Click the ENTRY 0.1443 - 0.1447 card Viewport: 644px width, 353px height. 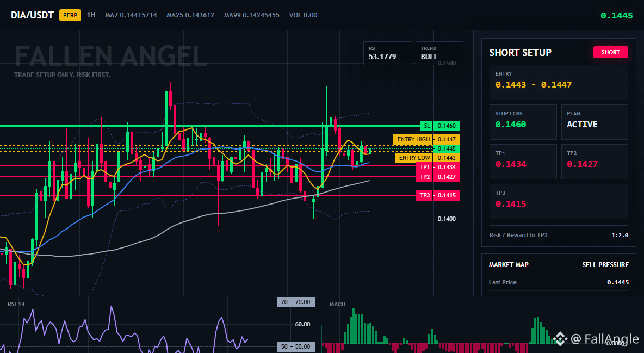[x=559, y=82]
